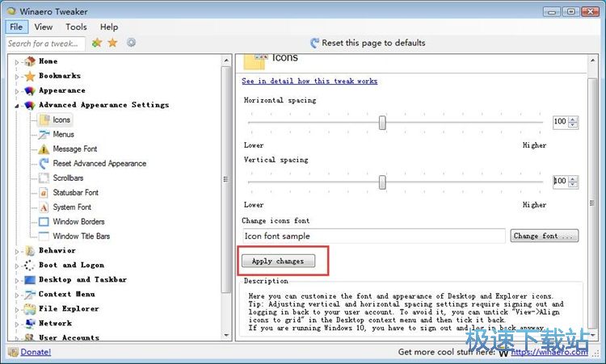Viewport: 606px width, 364px height.
Task: Click the Behavior category icon
Action: (30, 251)
